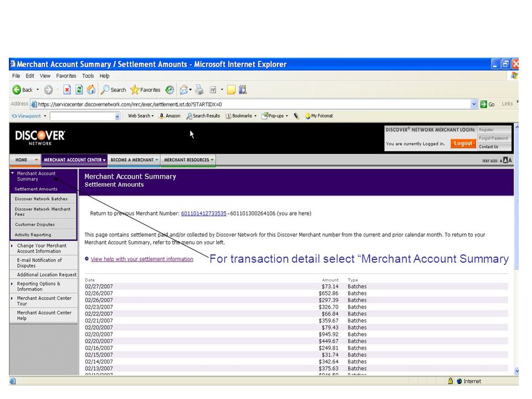Open E-mail Notification of Disputes
The width and height of the screenshot is (532, 399).
click(x=43, y=263)
